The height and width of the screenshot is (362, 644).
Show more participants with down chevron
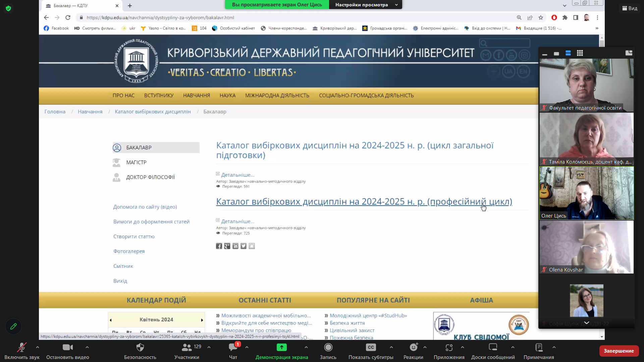[x=587, y=323]
